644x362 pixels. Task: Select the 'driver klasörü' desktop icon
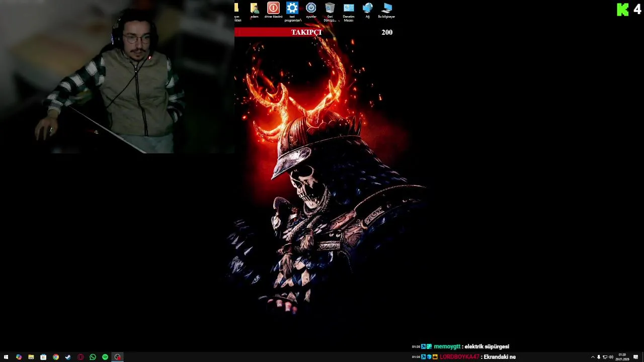coord(273,11)
